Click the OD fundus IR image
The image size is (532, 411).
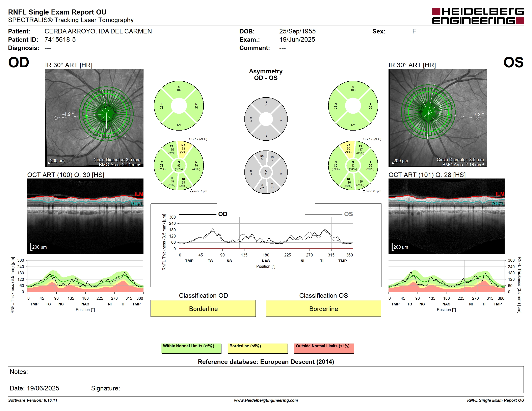[x=94, y=118]
